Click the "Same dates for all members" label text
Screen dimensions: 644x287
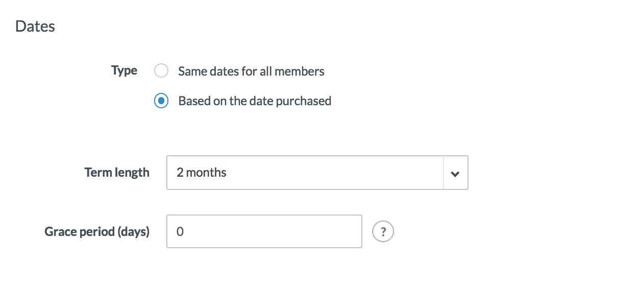(x=251, y=71)
